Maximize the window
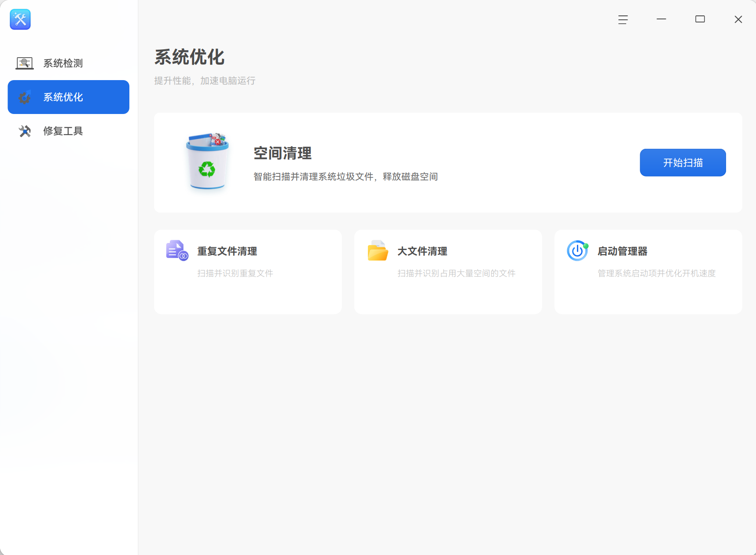 700,19
